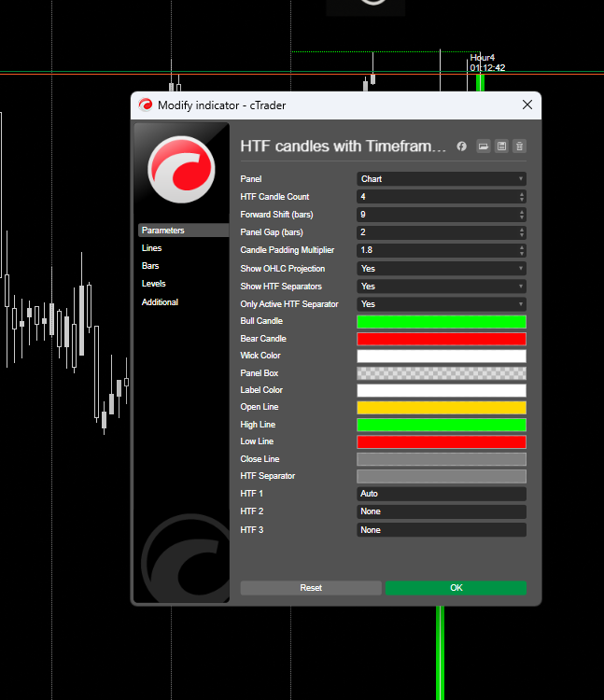Click the indicator info icon next to title
This screenshot has width=604, height=700.
[x=461, y=146]
